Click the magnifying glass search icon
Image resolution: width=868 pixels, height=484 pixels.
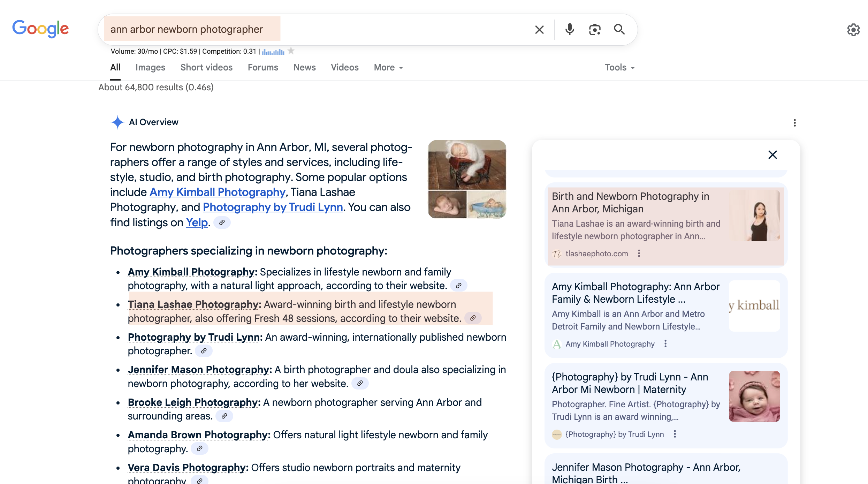619,30
